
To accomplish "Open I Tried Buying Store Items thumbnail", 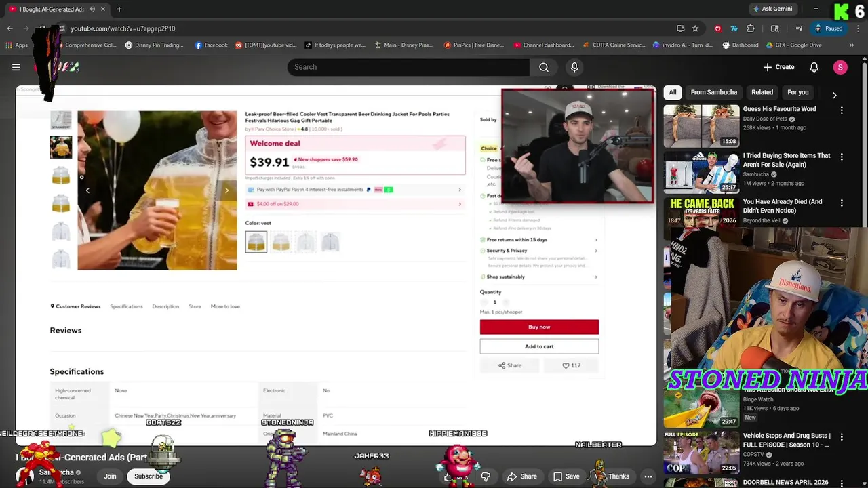I will pyautogui.click(x=701, y=172).
